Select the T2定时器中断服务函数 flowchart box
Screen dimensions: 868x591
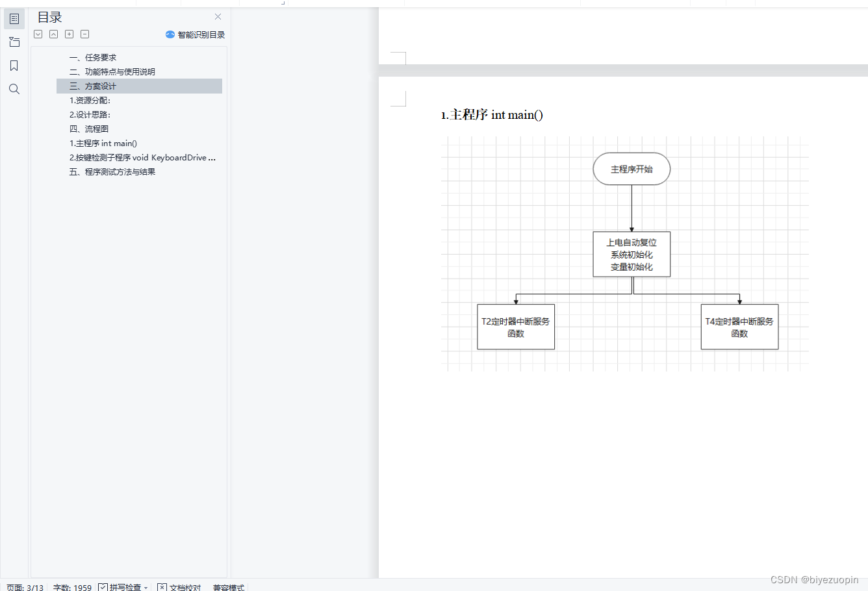pos(516,327)
